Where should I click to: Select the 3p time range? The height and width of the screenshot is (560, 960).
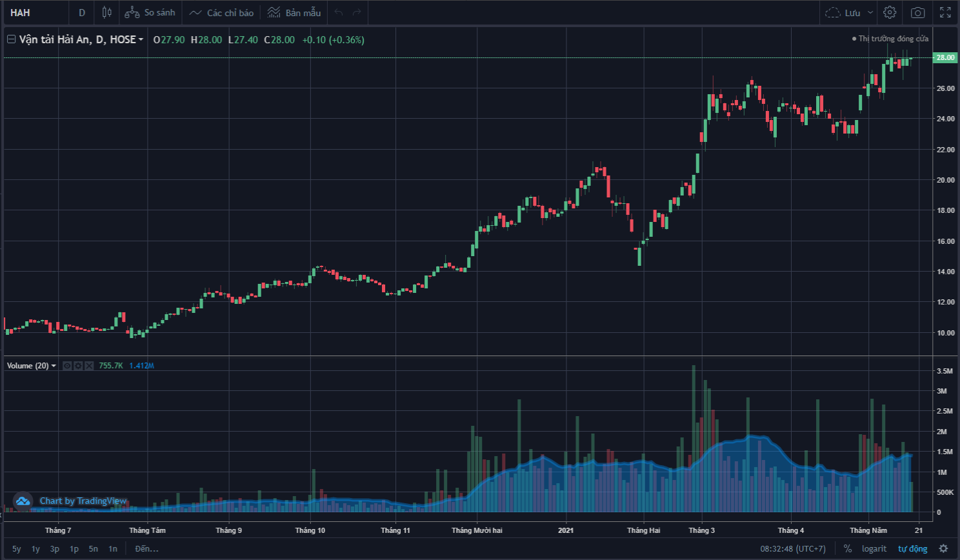(x=55, y=548)
